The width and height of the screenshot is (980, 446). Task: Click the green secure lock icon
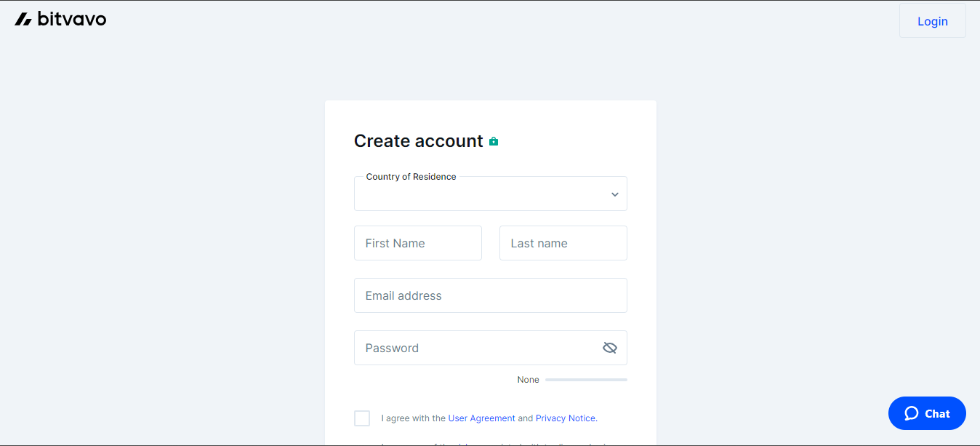tap(494, 141)
